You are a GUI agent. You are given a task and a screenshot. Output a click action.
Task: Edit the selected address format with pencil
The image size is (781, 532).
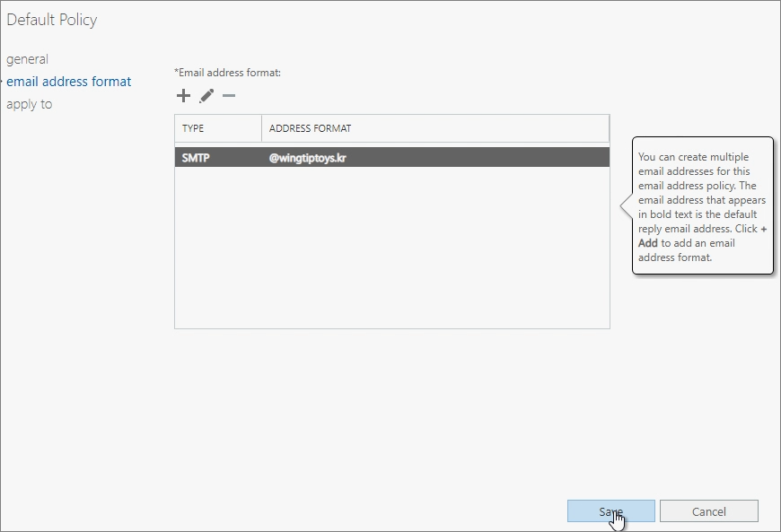[x=206, y=96]
